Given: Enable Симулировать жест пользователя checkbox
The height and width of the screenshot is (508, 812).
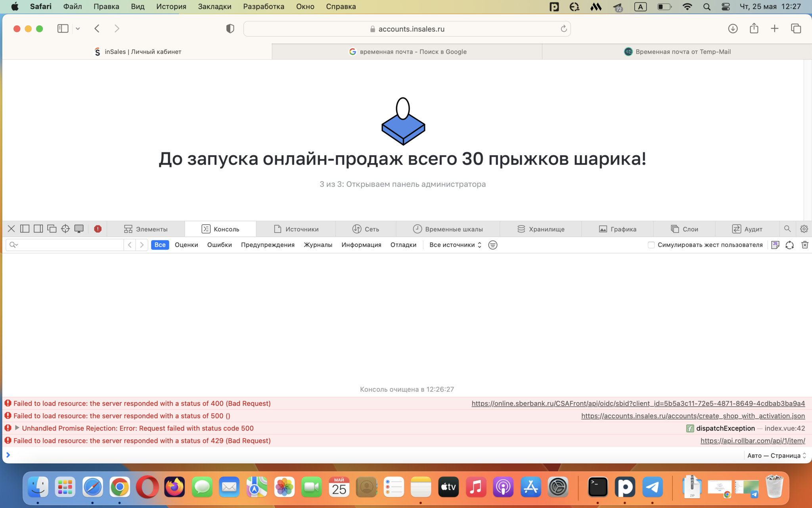Looking at the screenshot, I should (x=651, y=245).
